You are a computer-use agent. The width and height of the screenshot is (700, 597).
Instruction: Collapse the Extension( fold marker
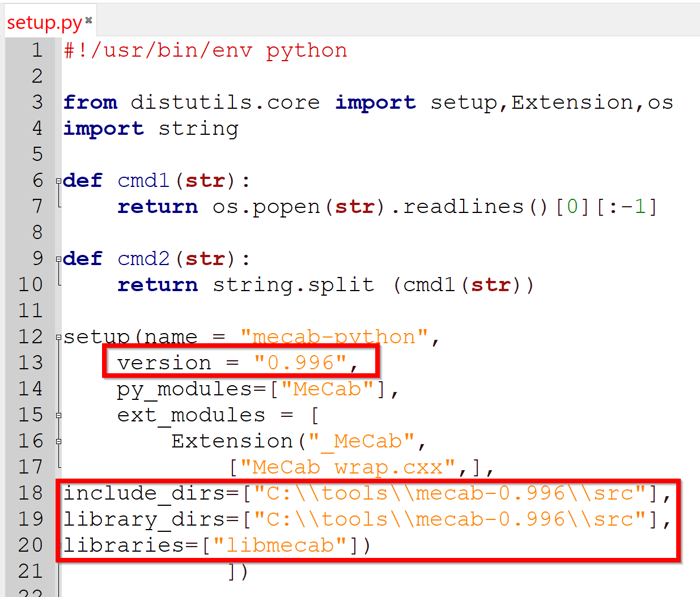58,442
